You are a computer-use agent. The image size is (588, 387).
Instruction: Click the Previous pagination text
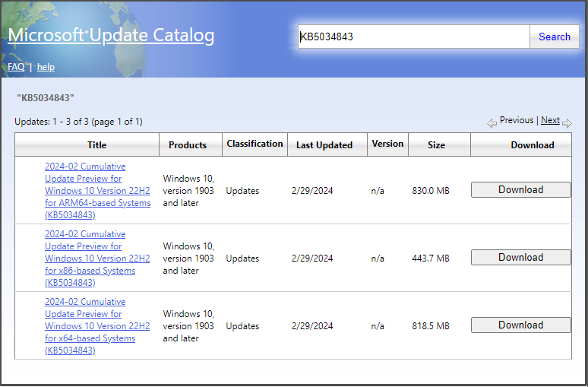click(517, 120)
